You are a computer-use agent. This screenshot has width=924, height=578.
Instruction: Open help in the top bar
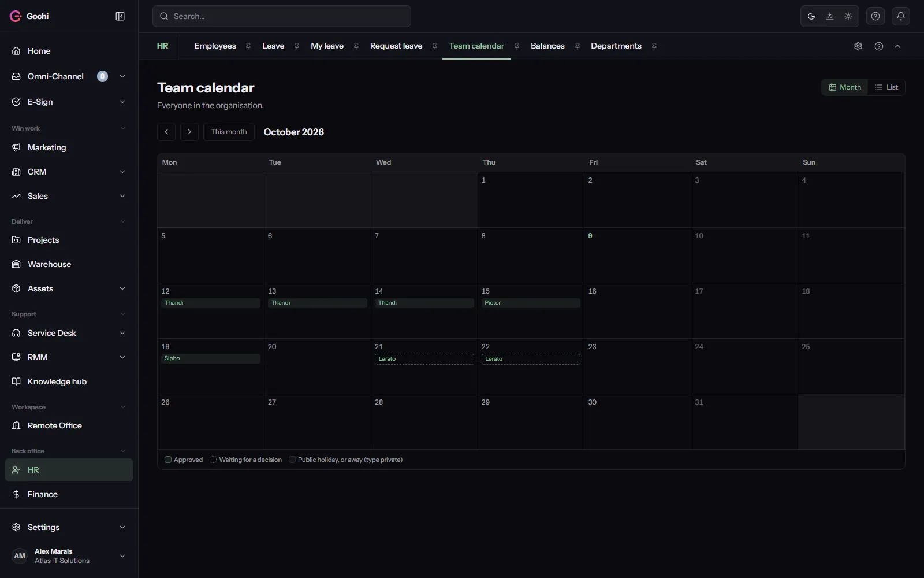click(875, 16)
